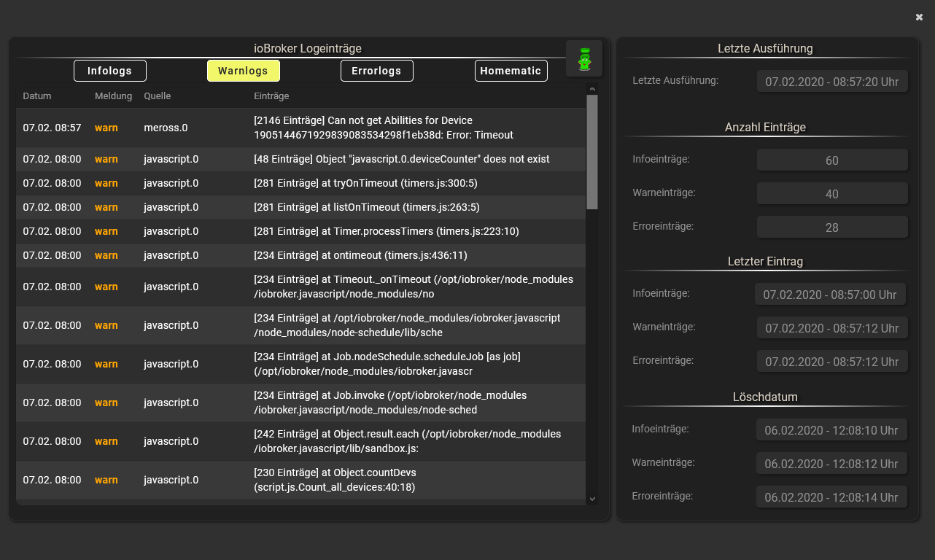
Task: Click the 'at listOnTimeout' log entry
Action: [367, 207]
